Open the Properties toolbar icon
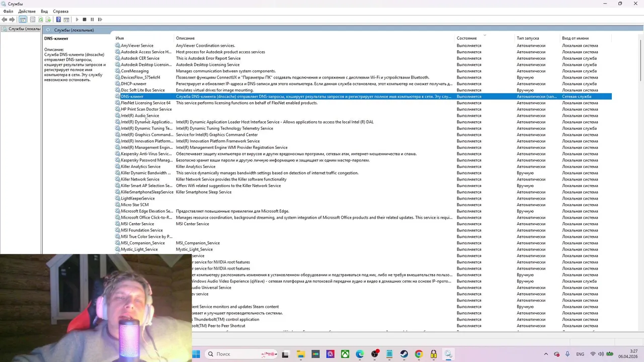This screenshot has width=644, height=362. 33,20
